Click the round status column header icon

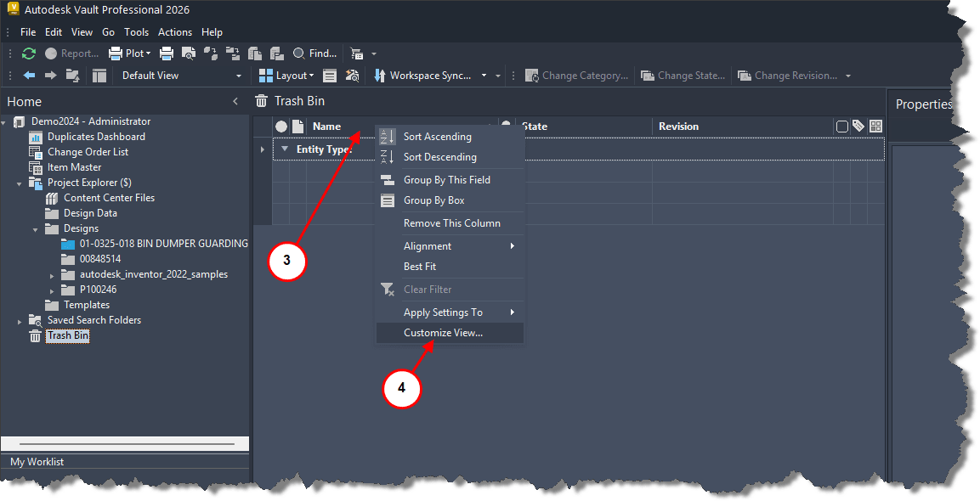[x=281, y=127]
